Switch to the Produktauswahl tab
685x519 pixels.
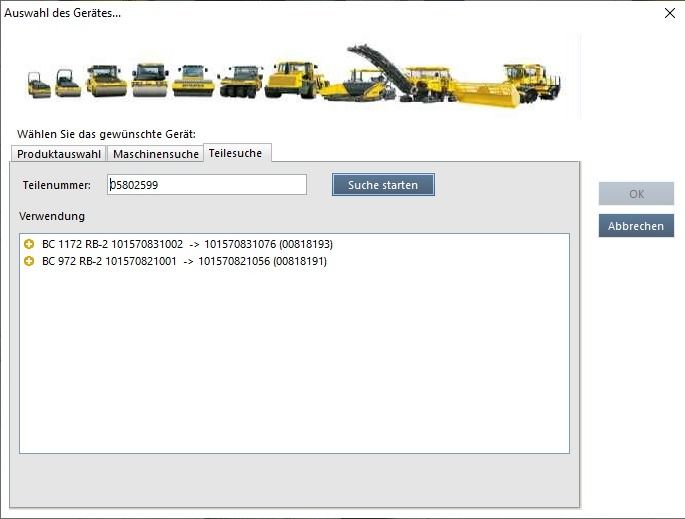[x=59, y=154]
